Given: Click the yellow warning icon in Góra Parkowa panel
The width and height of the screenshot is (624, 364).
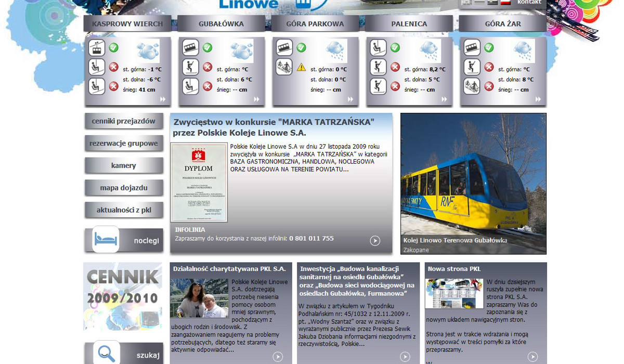Looking at the screenshot, I should tap(301, 67).
